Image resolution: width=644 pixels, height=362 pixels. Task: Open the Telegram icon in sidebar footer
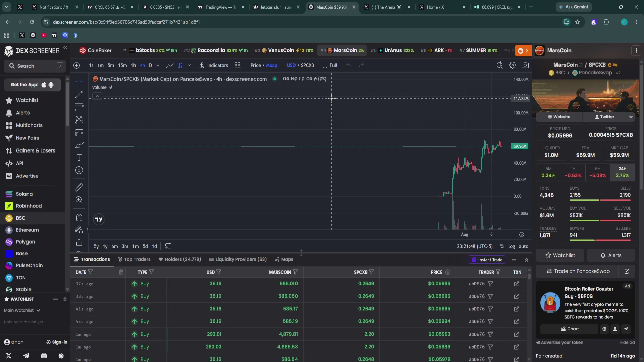coord(26,356)
